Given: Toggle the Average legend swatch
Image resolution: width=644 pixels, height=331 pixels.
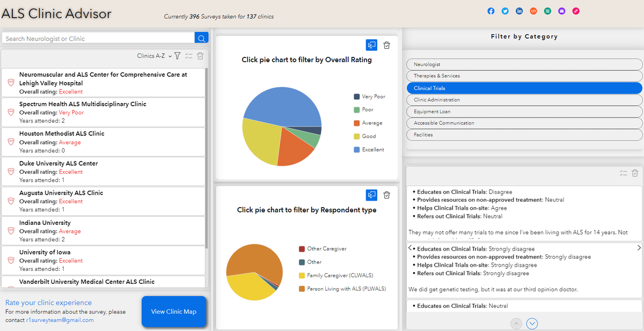Looking at the screenshot, I should click(x=357, y=123).
